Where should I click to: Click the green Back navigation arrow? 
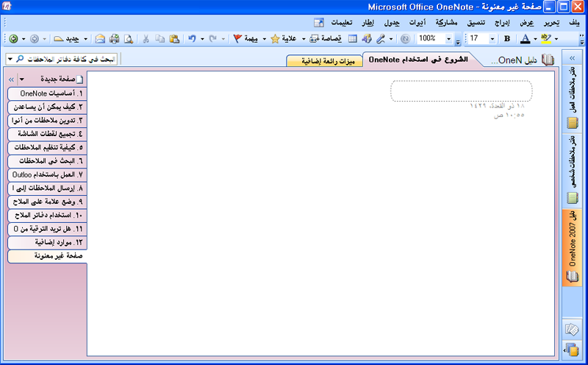click(14, 39)
